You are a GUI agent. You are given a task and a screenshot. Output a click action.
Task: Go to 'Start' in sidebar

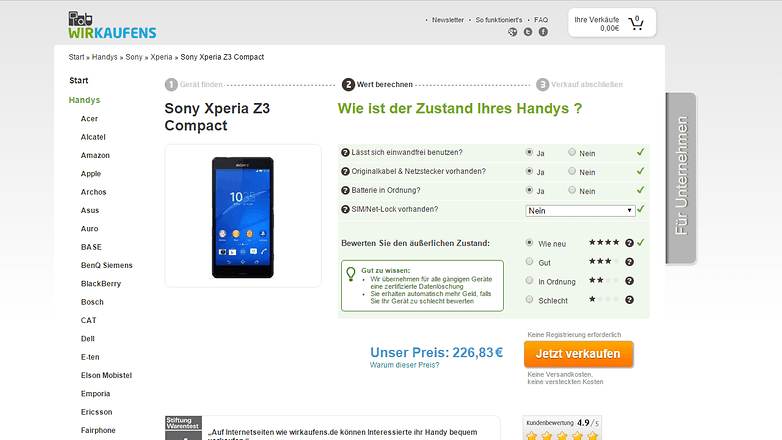(x=79, y=80)
